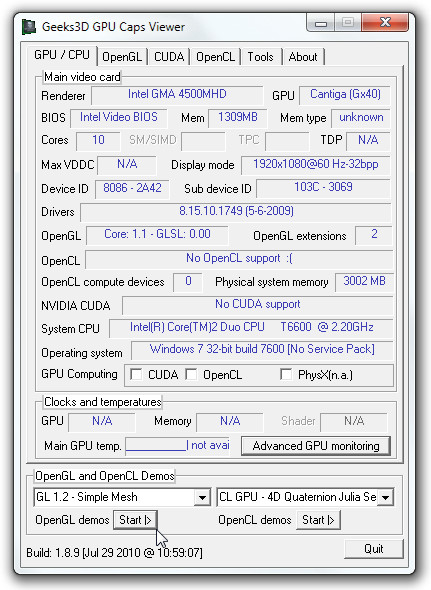Click the Renderer field showing Intel GMA 4500MHD

click(177, 95)
